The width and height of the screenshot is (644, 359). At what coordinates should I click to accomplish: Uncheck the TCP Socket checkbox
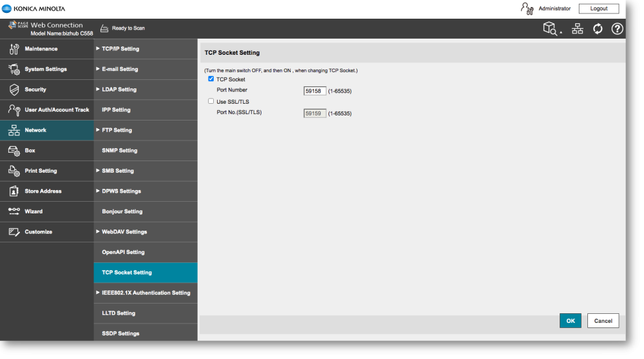pyautogui.click(x=211, y=79)
